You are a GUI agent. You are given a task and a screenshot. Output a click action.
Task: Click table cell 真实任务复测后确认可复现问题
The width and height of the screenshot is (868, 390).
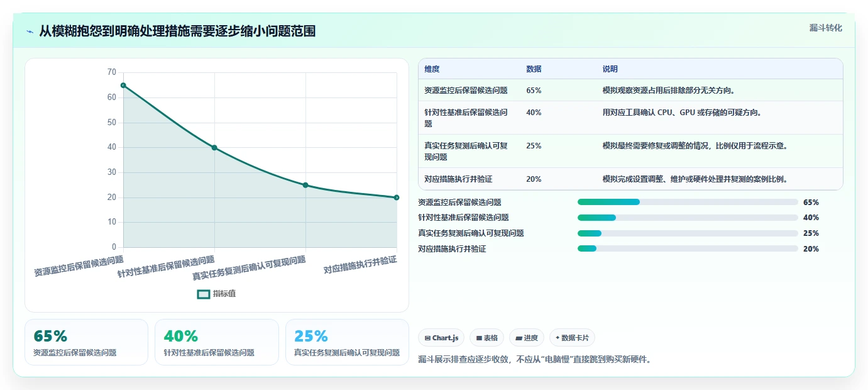click(x=466, y=151)
